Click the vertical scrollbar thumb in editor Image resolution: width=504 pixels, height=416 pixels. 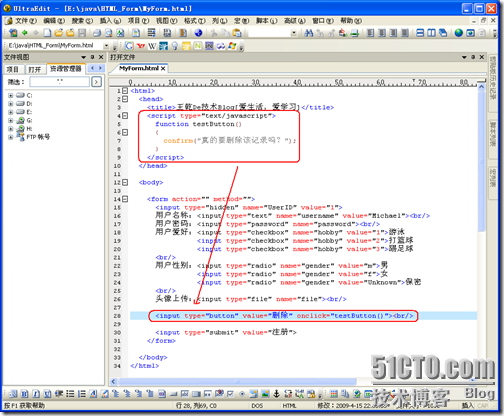point(481,162)
